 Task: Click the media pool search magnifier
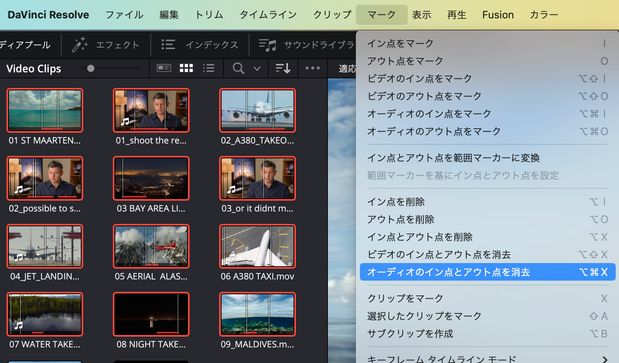click(238, 68)
